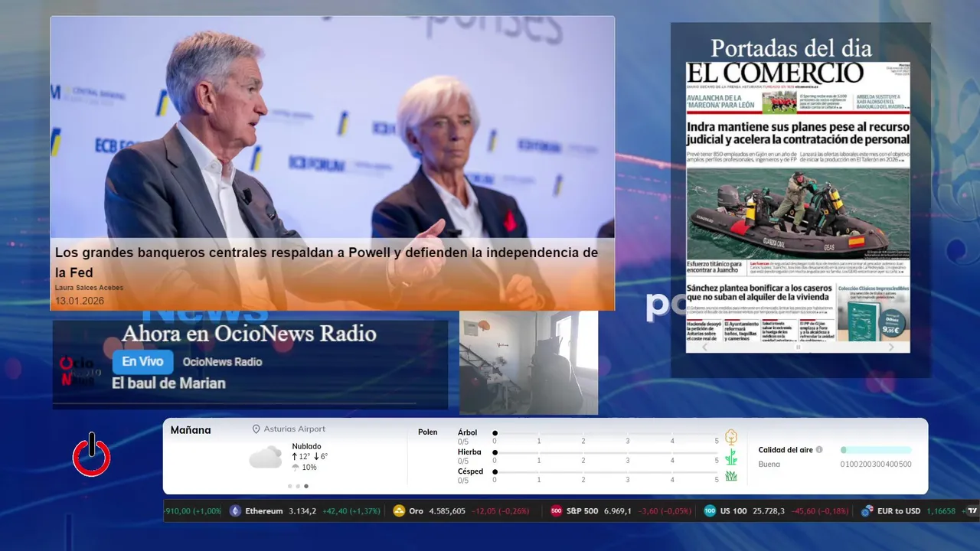Click 'Portadas del dia' heading
The width and height of the screenshot is (980, 551).
(x=791, y=48)
